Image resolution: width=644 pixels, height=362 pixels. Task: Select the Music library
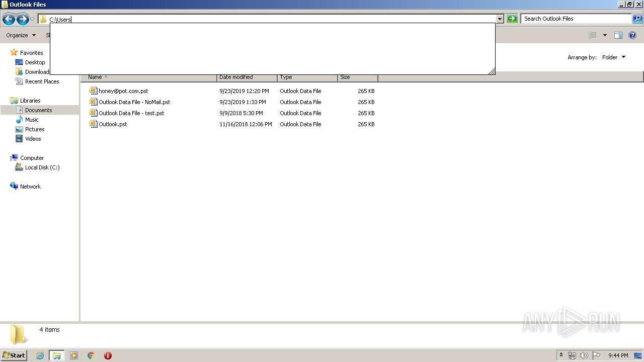(x=32, y=120)
